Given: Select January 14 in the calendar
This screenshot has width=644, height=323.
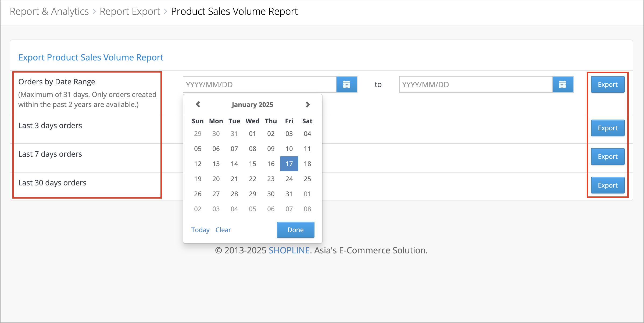Looking at the screenshot, I should (x=234, y=164).
